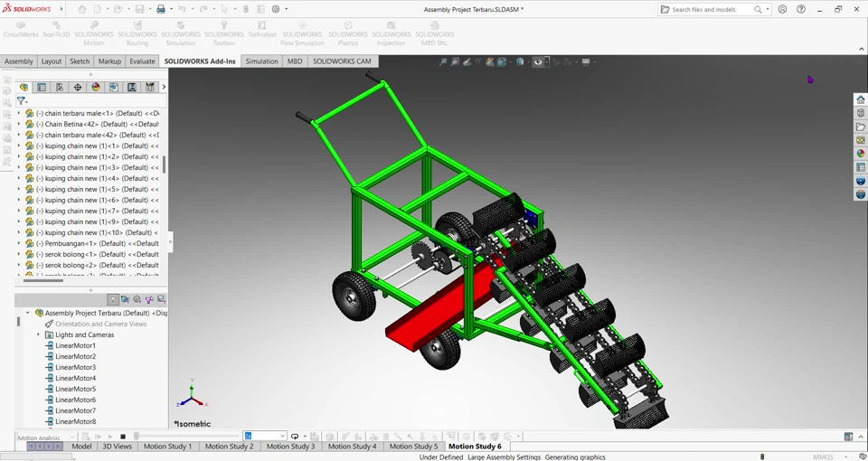Click the Home icon in top toolbar
The height and width of the screenshot is (461, 868).
pyautogui.click(x=82, y=9)
